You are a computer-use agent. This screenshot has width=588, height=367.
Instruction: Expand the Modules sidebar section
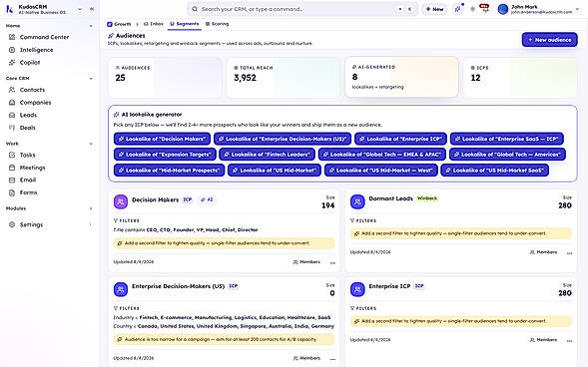[x=91, y=208]
